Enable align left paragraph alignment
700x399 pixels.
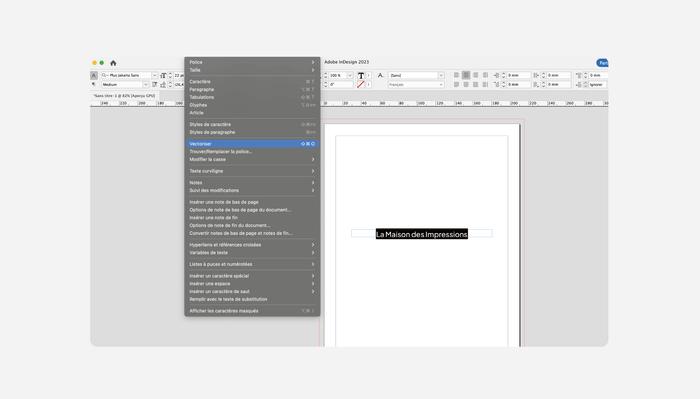tap(456, 75)
